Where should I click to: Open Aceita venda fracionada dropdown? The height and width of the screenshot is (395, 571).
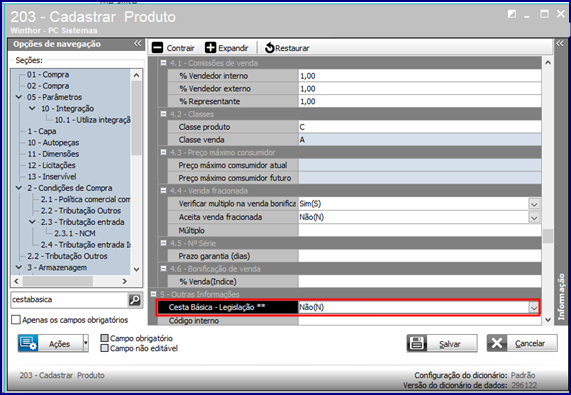534,217
